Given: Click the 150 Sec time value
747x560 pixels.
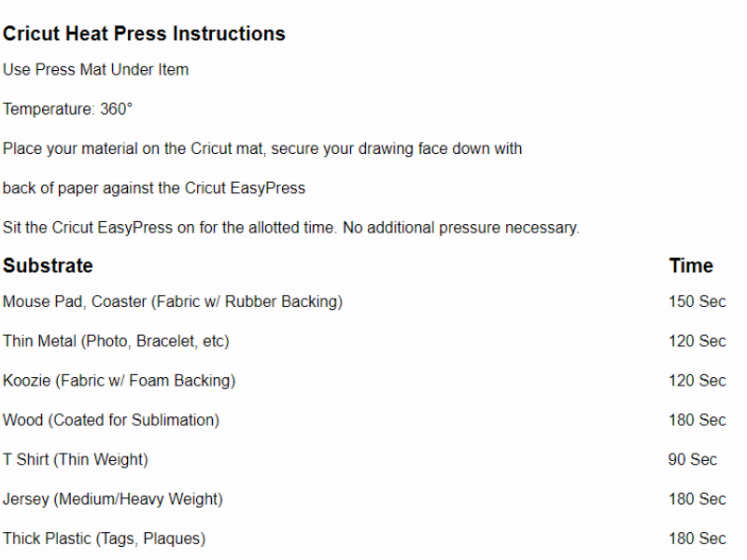Looking at the screenshot, I should (697, 301).
